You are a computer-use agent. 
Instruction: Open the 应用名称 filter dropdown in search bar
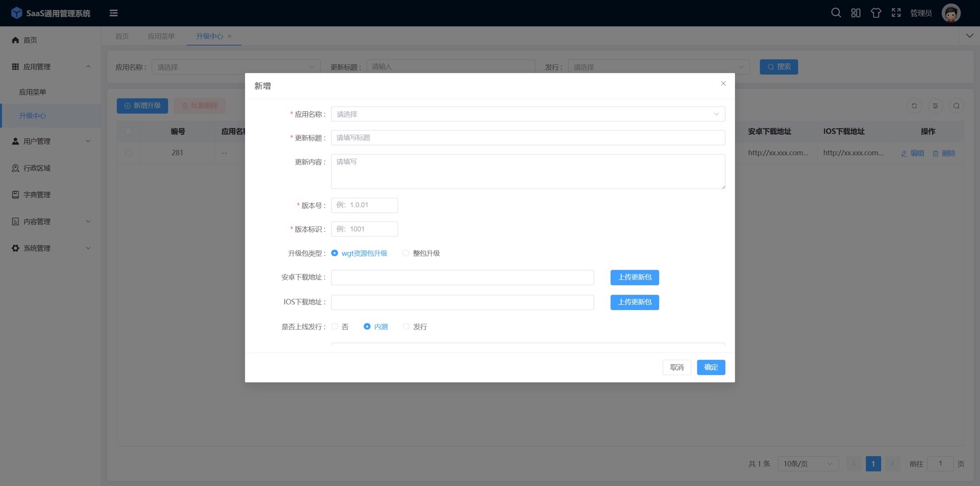click(x=236, y=67)
